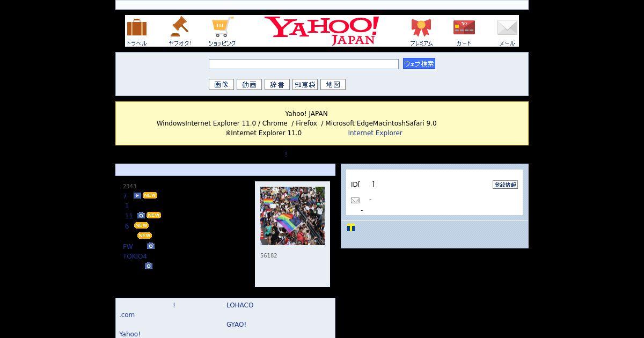Viewport: 644px width, 338px height.
Task: Open the ショッピング shopping cart icon
Action: click(222, 32)
